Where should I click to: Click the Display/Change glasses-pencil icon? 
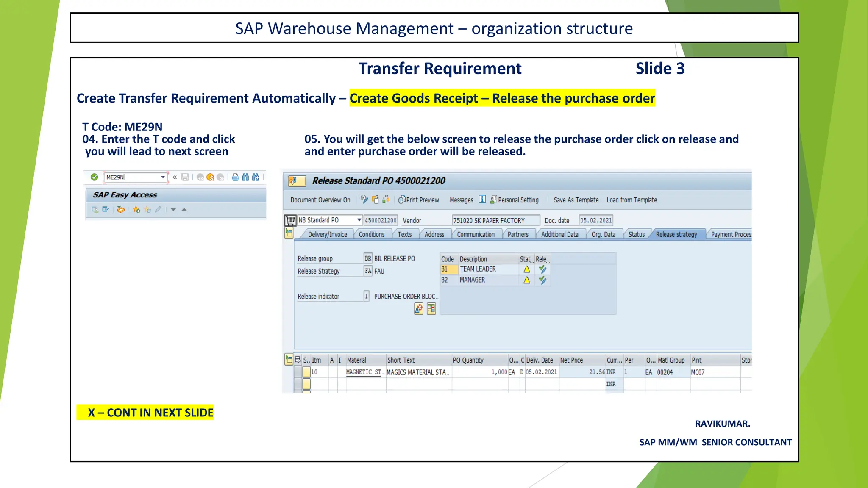coord(364,199)
